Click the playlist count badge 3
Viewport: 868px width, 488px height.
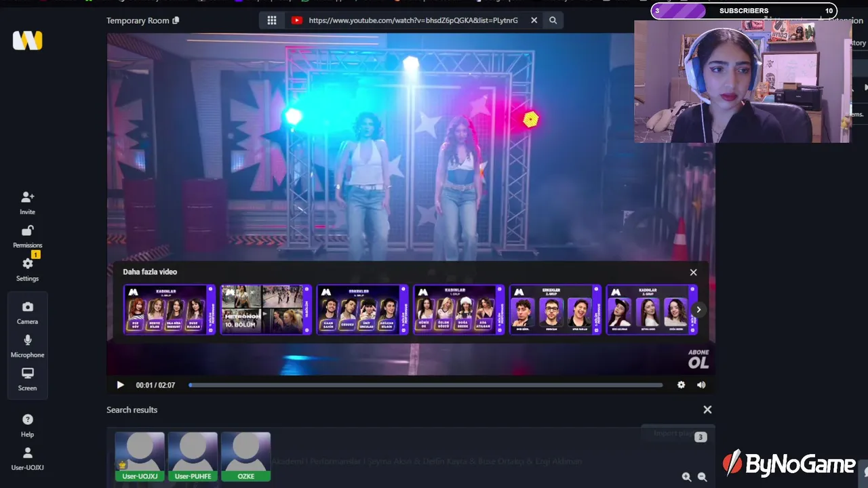(701, 437)
